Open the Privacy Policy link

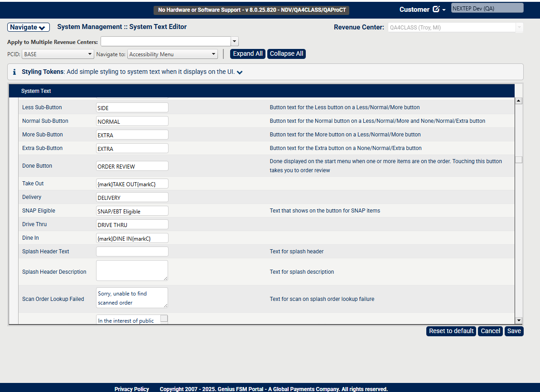131,389
